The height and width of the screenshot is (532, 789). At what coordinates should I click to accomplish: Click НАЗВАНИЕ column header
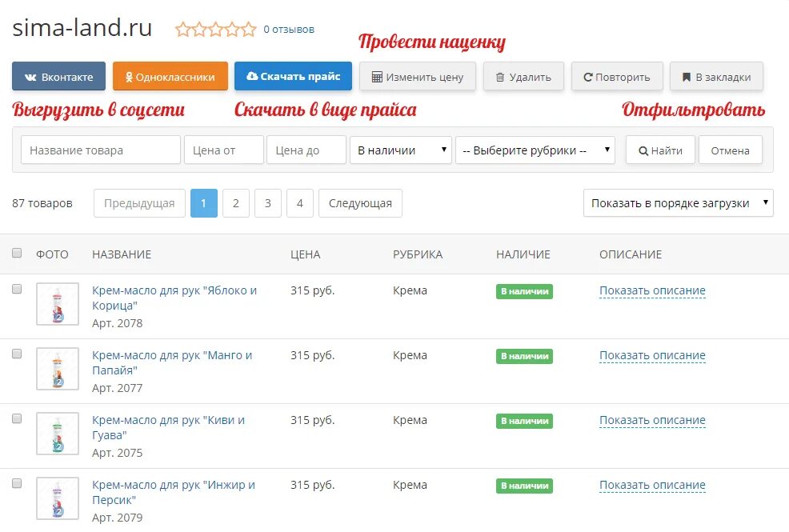[122, 254]
